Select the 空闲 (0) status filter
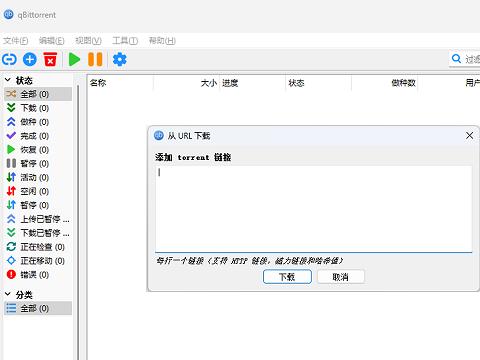Viewport: 480px width, 360px height. click(38, 191)
